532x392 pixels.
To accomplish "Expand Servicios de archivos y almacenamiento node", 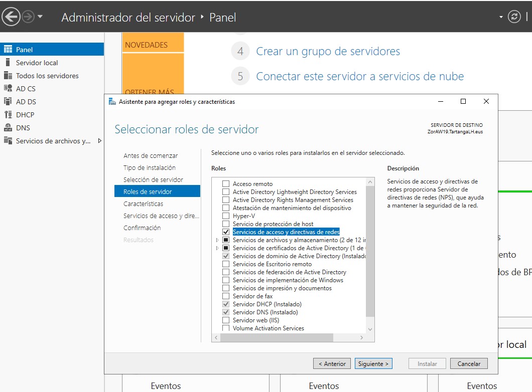I will pos(217,240).
